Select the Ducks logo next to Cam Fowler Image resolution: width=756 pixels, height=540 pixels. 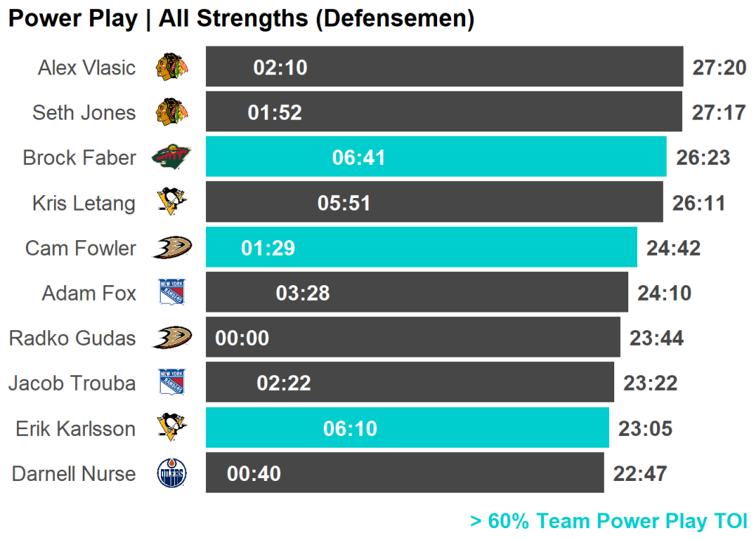(x=171, y=247)
